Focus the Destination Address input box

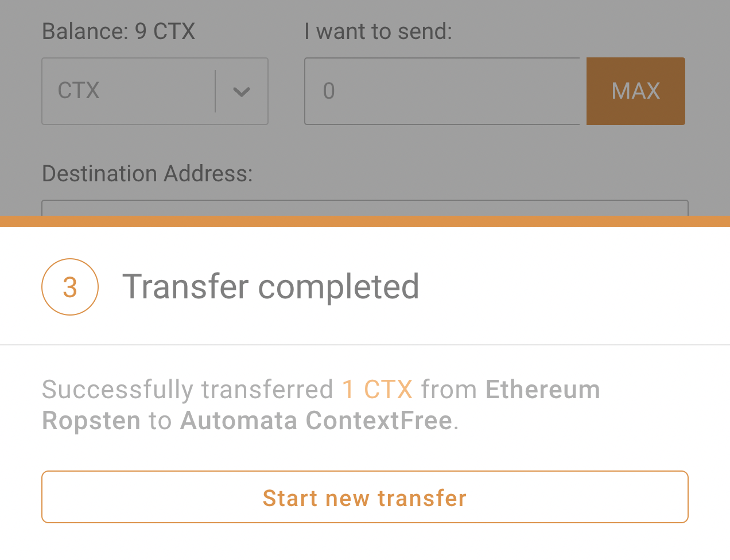point(365,208)
